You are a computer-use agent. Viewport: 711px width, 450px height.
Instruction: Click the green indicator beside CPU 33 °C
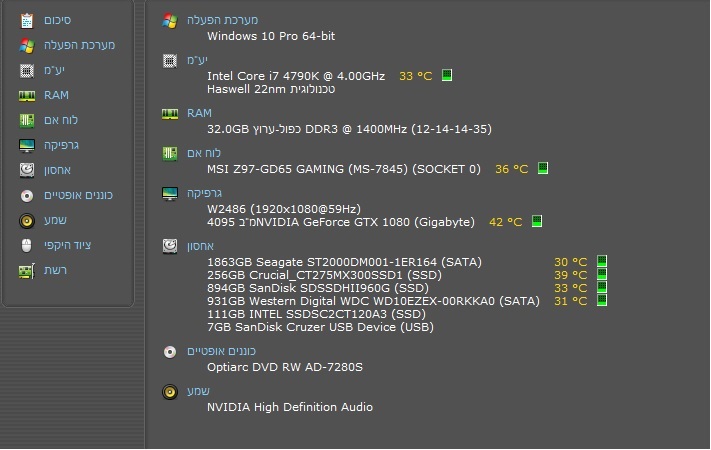pyautogui.click(x=447, y=75)
